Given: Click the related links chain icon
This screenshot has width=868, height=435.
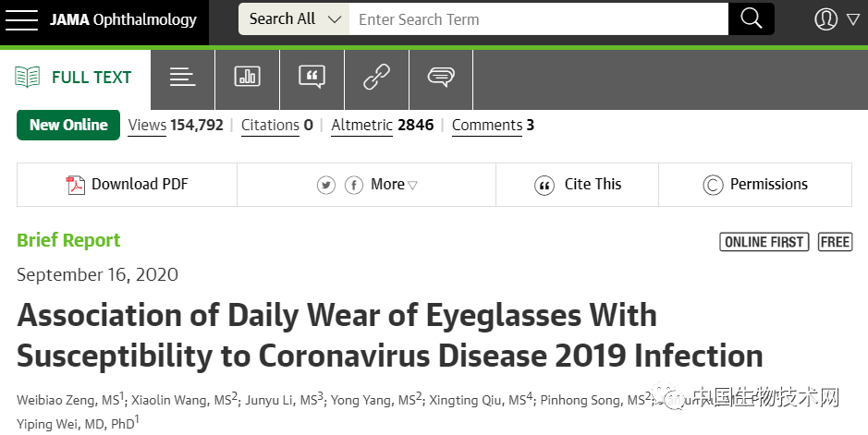Looking at the screenshot, I should pyautogui.click(x=376, y=78).
